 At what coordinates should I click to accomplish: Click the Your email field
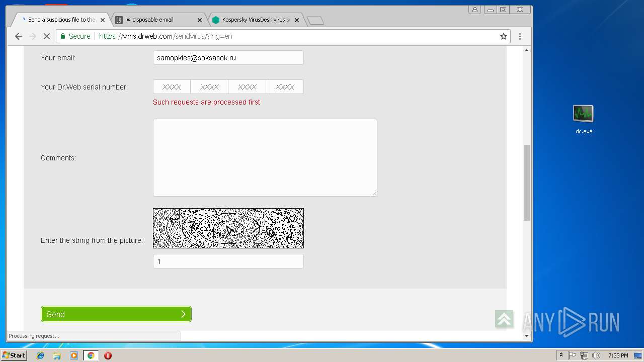click(x=228, y=58)
